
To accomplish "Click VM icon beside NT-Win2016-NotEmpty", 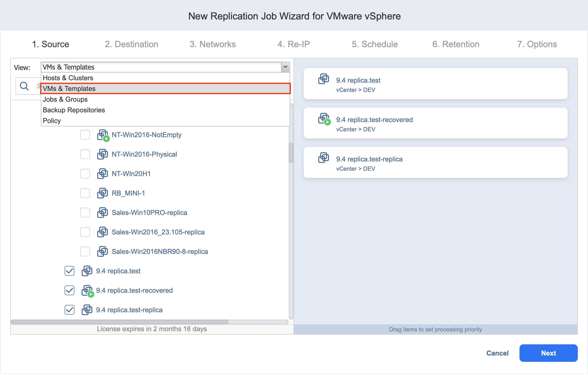I will (103, 135).
